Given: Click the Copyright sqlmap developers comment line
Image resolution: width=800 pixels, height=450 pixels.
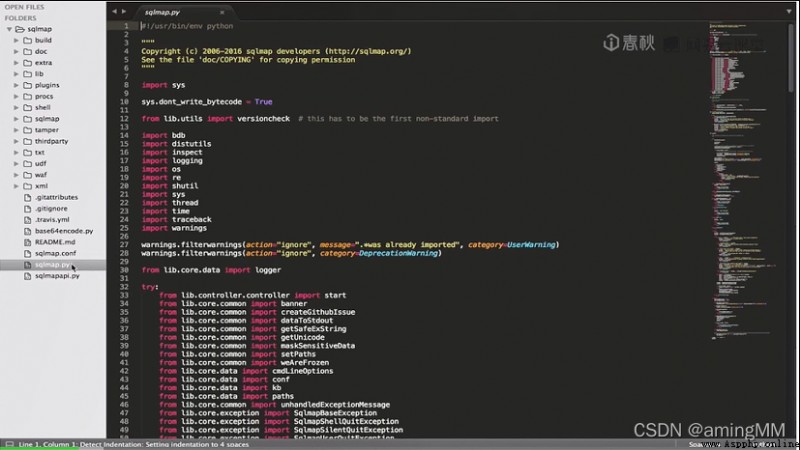Looking at the screenshot, I should click(276, 52).
